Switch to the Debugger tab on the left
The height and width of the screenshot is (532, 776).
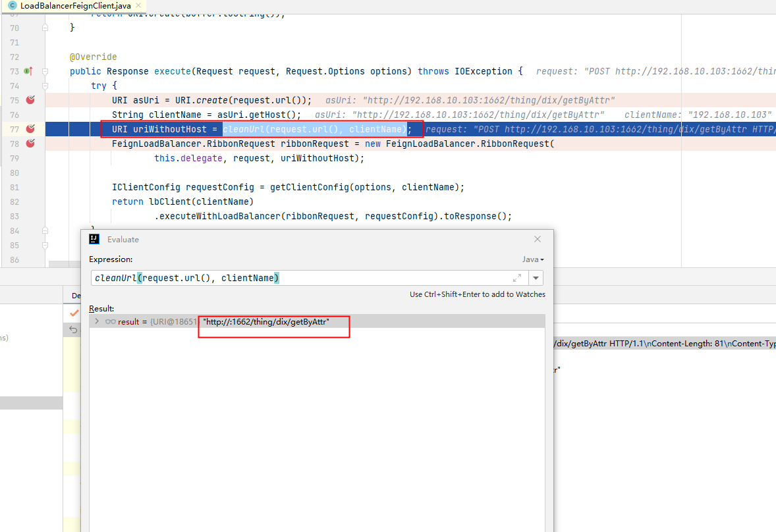[x=77, y=295]
